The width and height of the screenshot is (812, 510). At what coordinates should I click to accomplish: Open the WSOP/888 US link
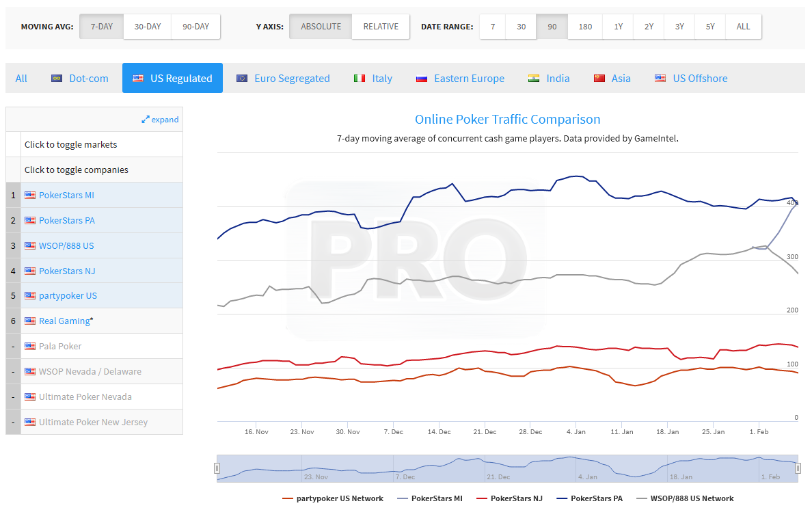click(x=66, y=246)
